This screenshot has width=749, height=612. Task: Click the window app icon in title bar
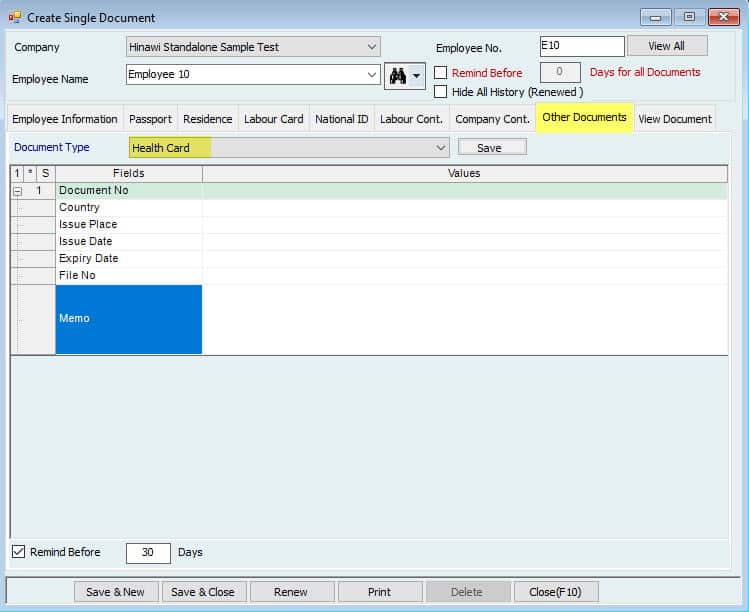tap(14, 17)
